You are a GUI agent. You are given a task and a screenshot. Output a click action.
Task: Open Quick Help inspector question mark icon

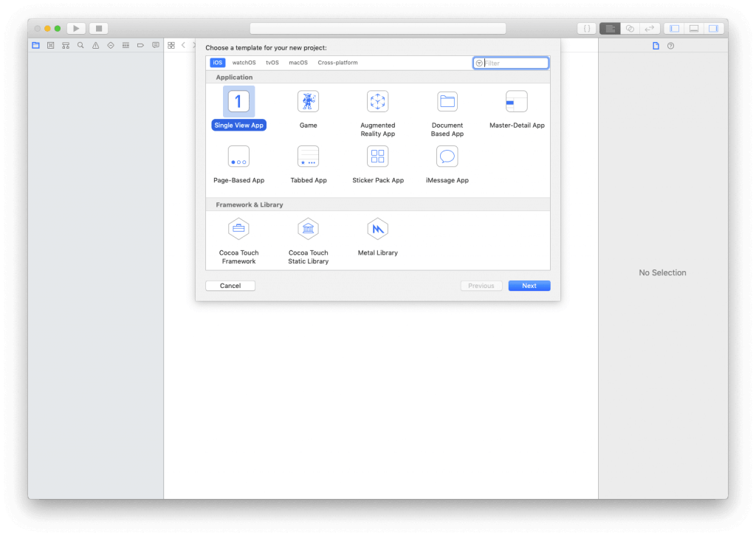[670, 45]
